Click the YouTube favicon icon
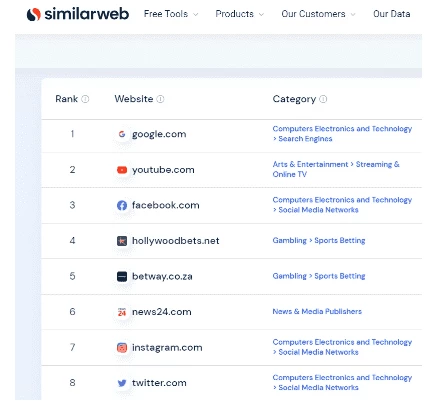Screen dimensions: 435x412 tap(122, 170)
